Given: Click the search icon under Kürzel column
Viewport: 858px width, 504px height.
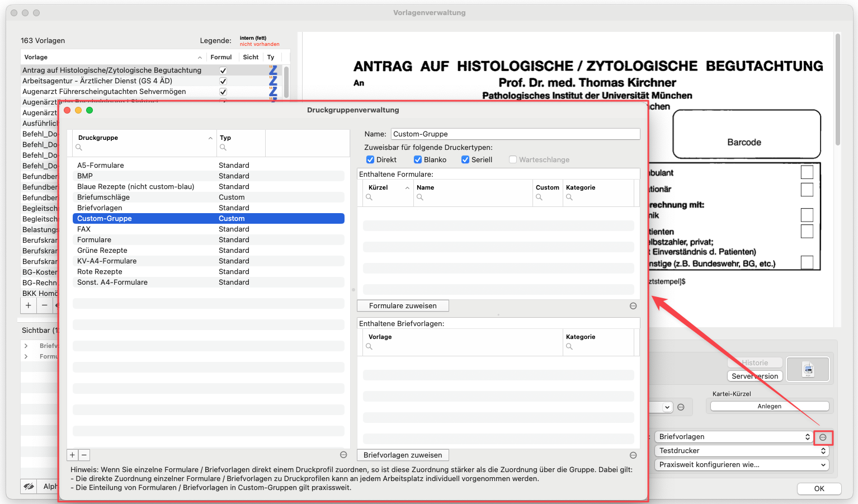Looking at the screenshot, I should pyautogui.click(x=369, y=197).
